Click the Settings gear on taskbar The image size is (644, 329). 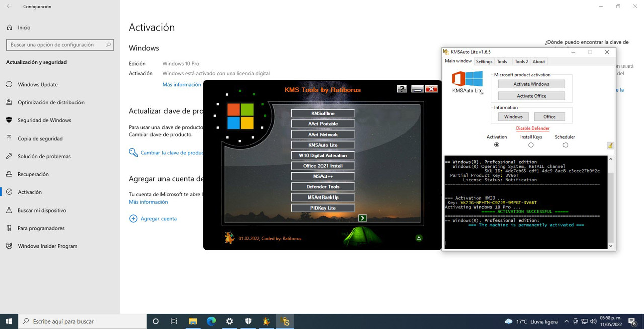230,321
